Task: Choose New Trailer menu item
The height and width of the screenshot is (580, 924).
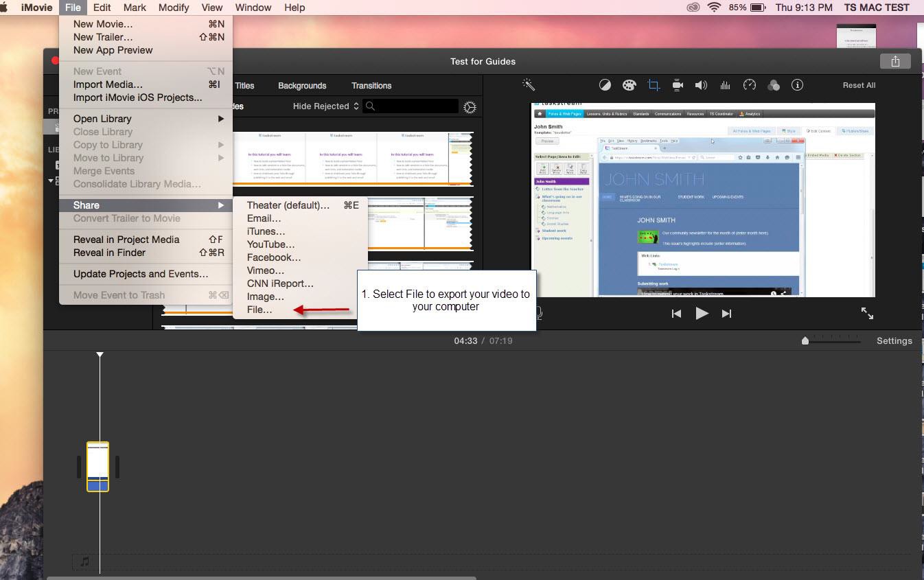Action: coord(146,37)
